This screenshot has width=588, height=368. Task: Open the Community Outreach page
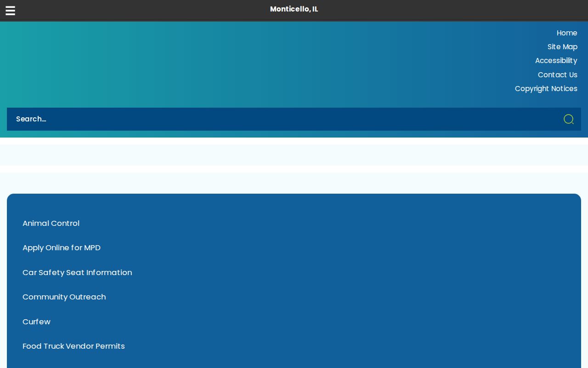(x=64, y=297)
